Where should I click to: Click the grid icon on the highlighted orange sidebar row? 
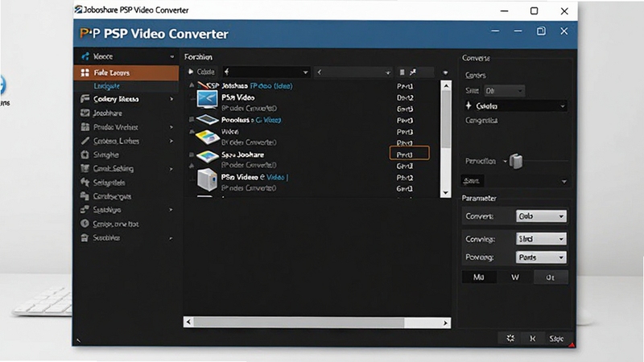(85, 72)
